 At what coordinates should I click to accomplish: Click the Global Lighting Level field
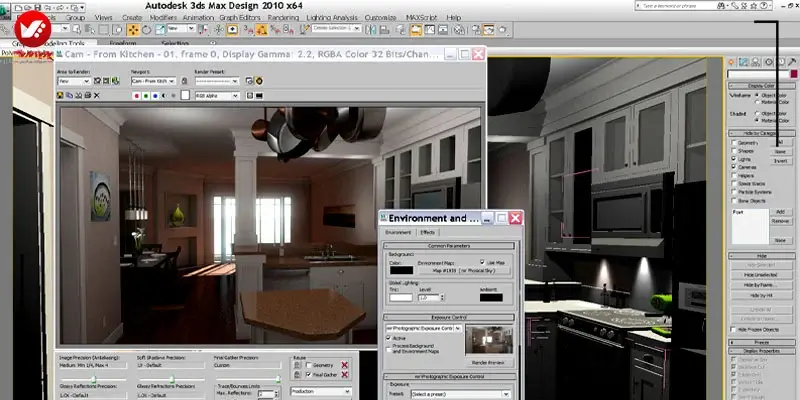click(429, 297)
